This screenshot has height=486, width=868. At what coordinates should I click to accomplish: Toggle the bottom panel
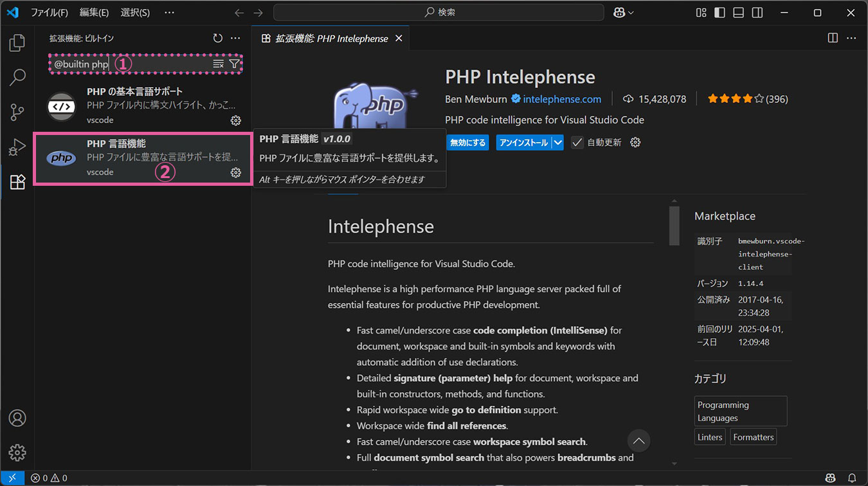pos(739,12)
